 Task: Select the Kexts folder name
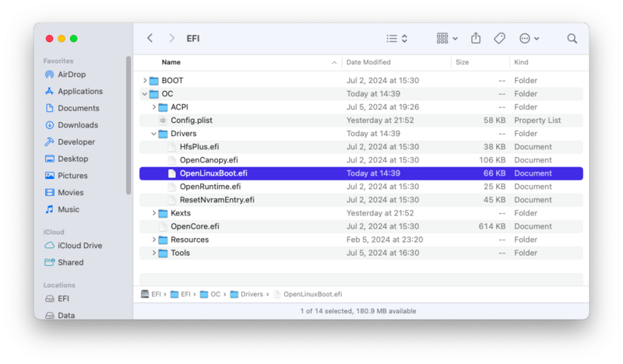(x=181, y=213)
